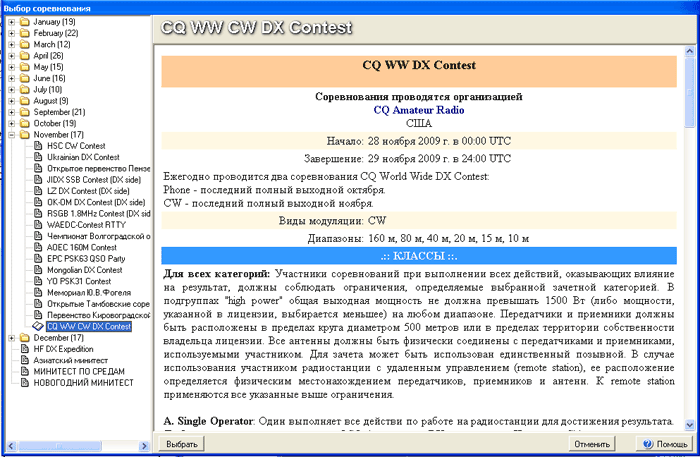Click the Mongolian DX Contest document icon

click(x=38, y=270)
